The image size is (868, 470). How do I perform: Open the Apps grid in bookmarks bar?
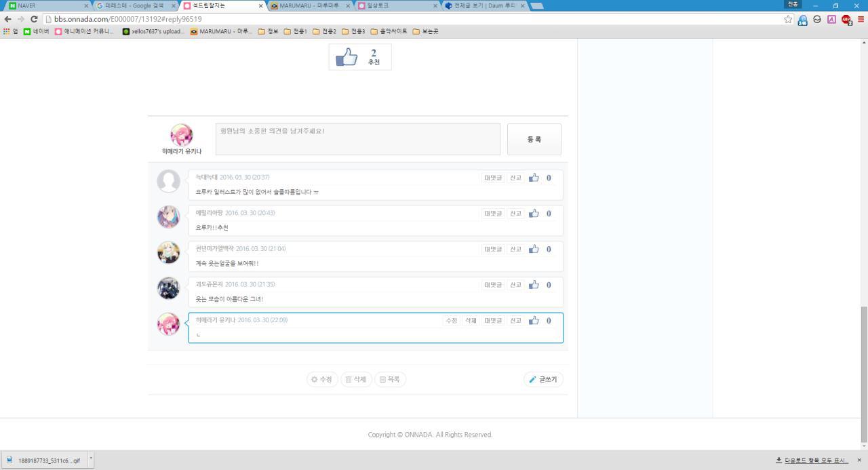point(10,31)
